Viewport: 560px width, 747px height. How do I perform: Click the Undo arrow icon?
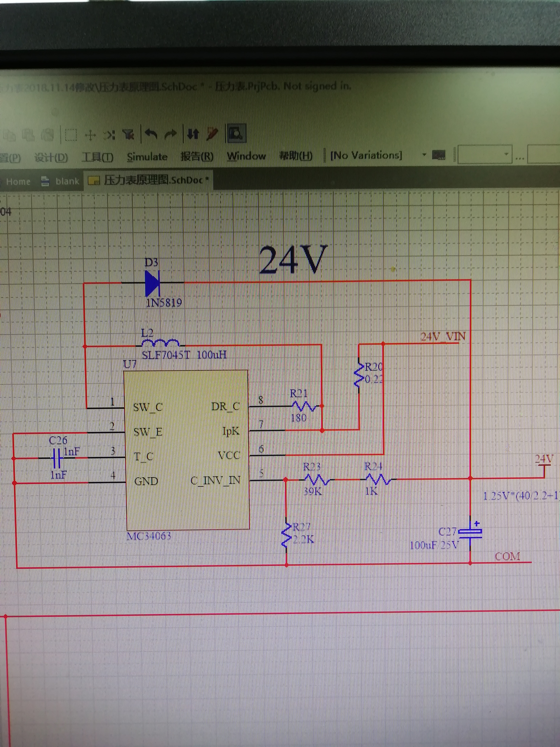151,134
